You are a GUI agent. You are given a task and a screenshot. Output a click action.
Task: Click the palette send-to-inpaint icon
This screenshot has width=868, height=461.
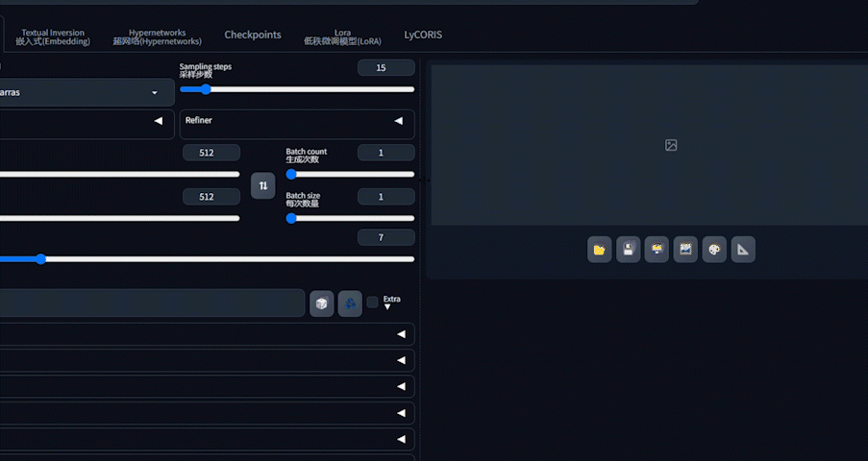coord(714,250)
